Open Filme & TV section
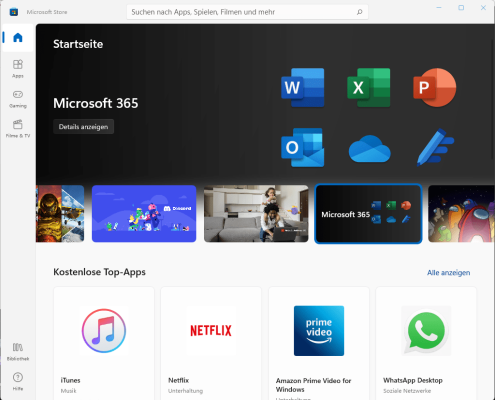Screen dimensions: 495x400 click(x=18, y=129)
